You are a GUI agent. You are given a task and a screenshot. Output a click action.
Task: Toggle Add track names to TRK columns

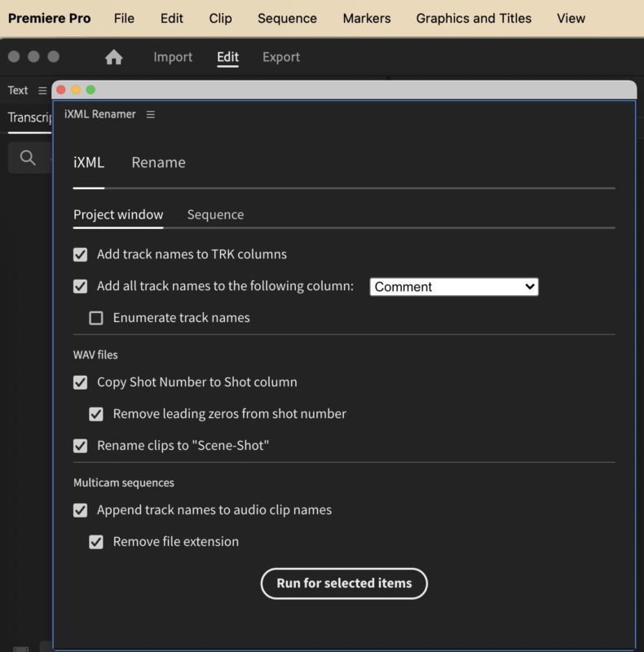(80, 254)
